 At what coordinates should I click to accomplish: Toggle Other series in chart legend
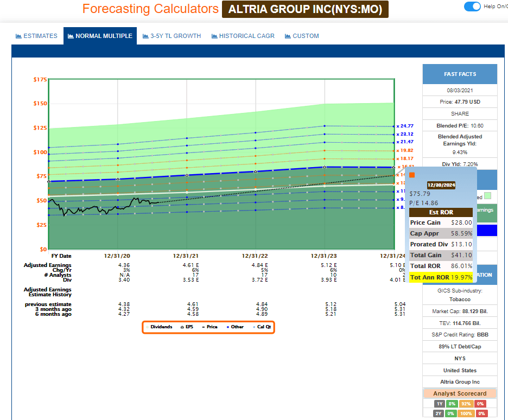(x=235, y=327)
